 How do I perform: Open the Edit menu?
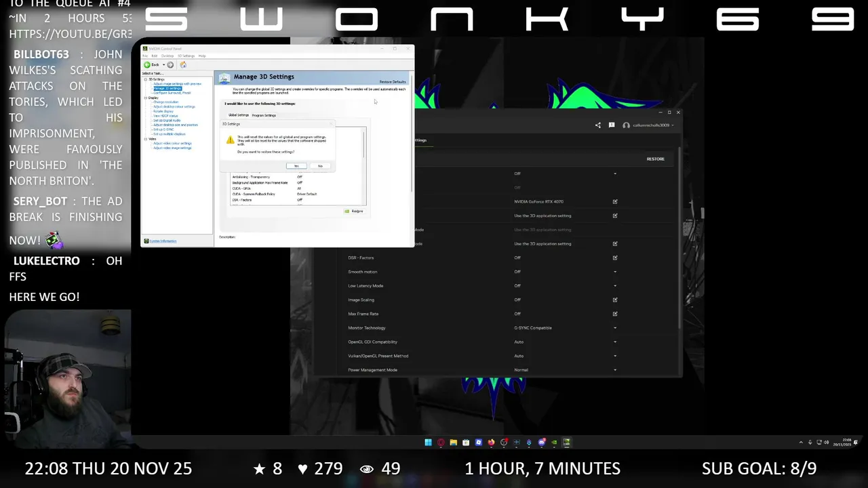(155, 56)
